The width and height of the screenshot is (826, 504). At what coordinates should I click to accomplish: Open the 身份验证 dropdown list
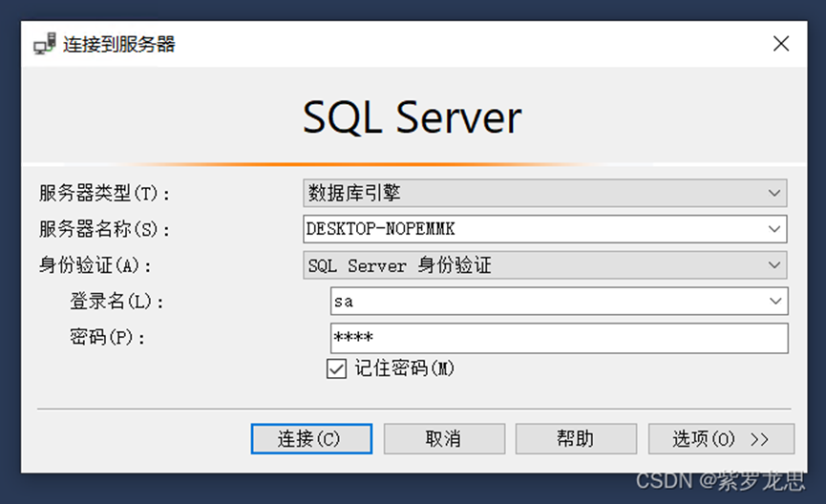point(544,265)
